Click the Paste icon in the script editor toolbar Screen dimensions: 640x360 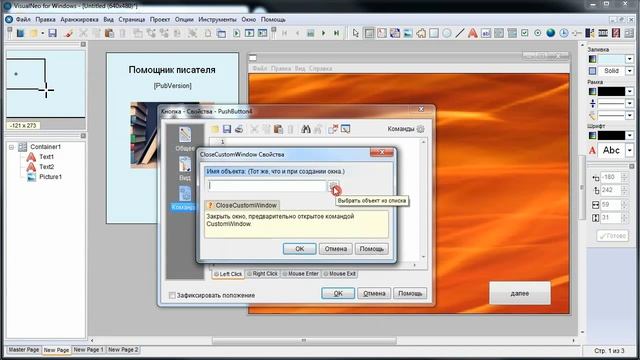point(278,129)
